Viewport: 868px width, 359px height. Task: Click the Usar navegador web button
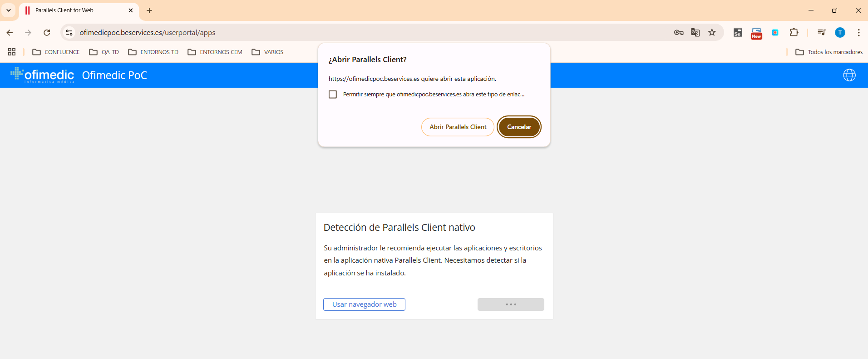[x=364, y=304]
